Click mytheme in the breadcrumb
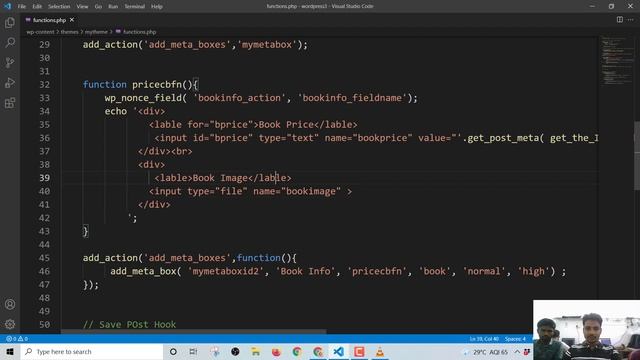This screenshot has width=640, height=360. [x=96, y=32]
